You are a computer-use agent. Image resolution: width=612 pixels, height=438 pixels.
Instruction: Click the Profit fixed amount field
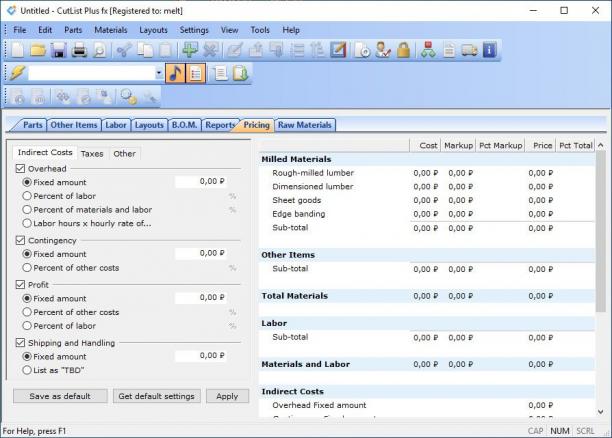[x=201, y=297]
